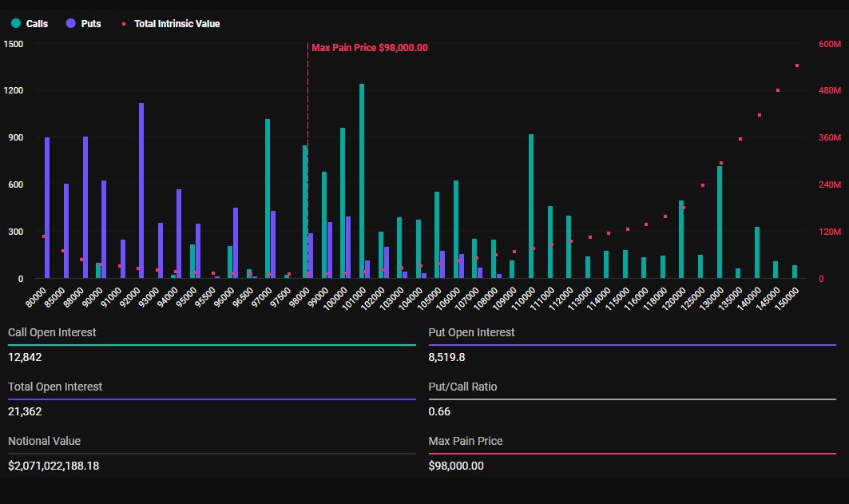Screen dimensions: 849x504
Task: Click the notional value $2,071,022,188.18
Action: (x=54, y=466)
